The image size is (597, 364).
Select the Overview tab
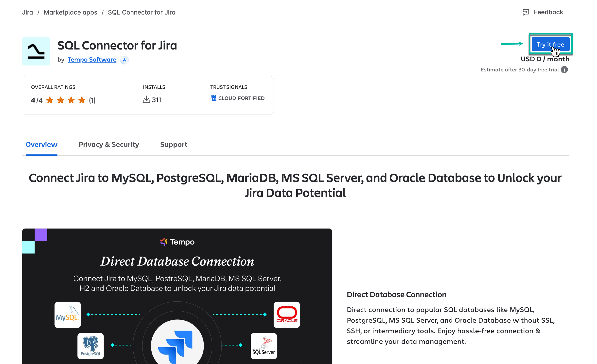[x=41, y=145]
